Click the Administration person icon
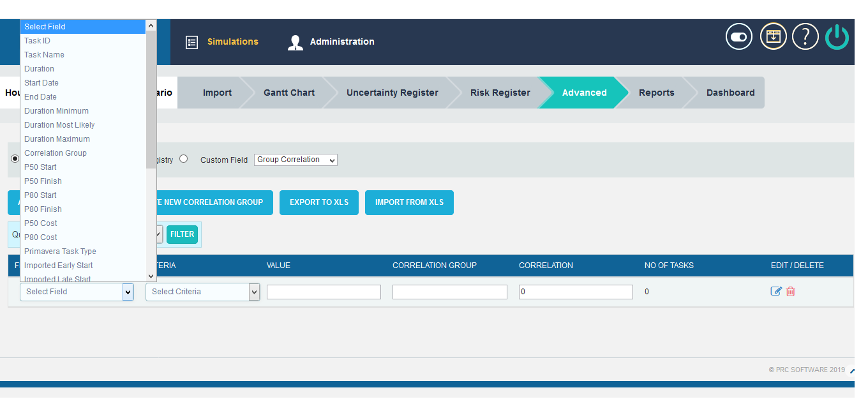The height and width of the screenshot is (420, 868). click(295, 41)
